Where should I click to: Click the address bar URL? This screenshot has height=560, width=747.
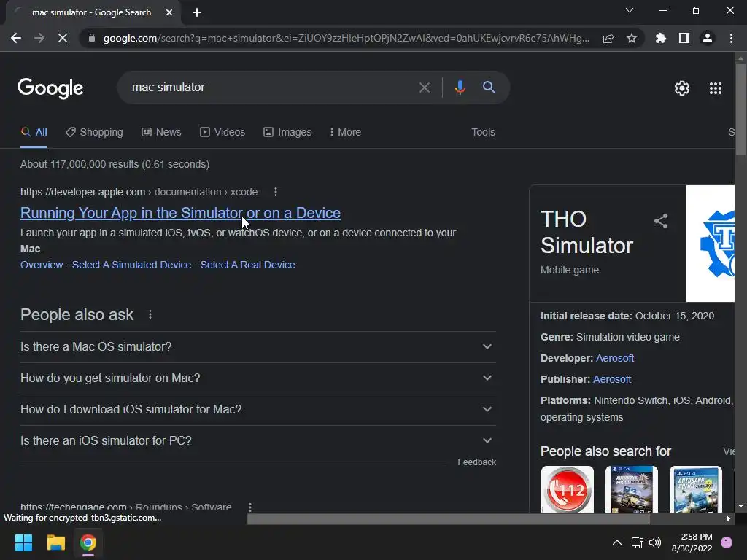[347, 38]
